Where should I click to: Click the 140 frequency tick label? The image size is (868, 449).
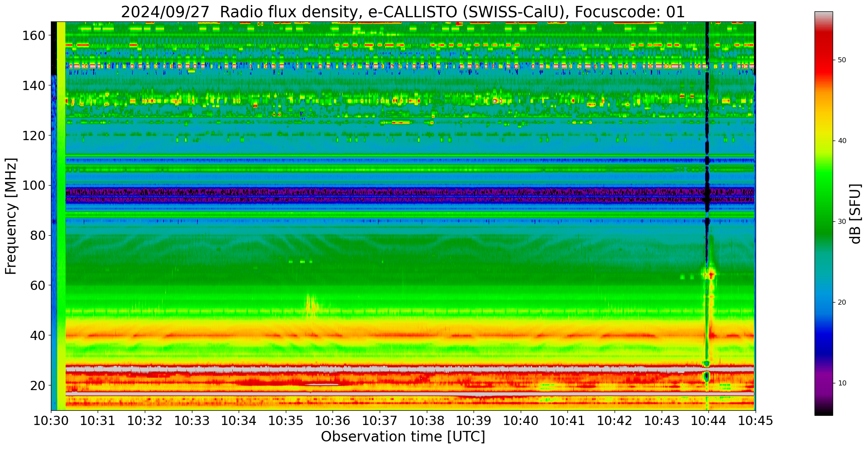[33, 85]
